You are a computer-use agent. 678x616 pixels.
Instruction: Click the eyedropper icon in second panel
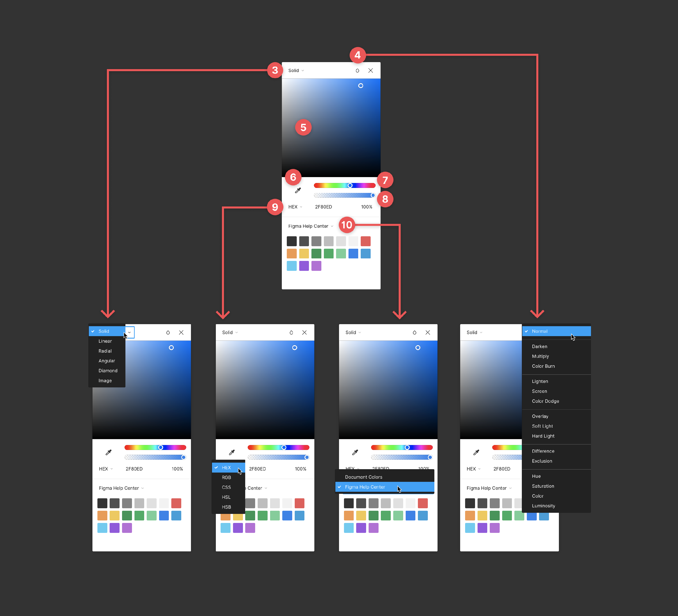click(230, 451)
